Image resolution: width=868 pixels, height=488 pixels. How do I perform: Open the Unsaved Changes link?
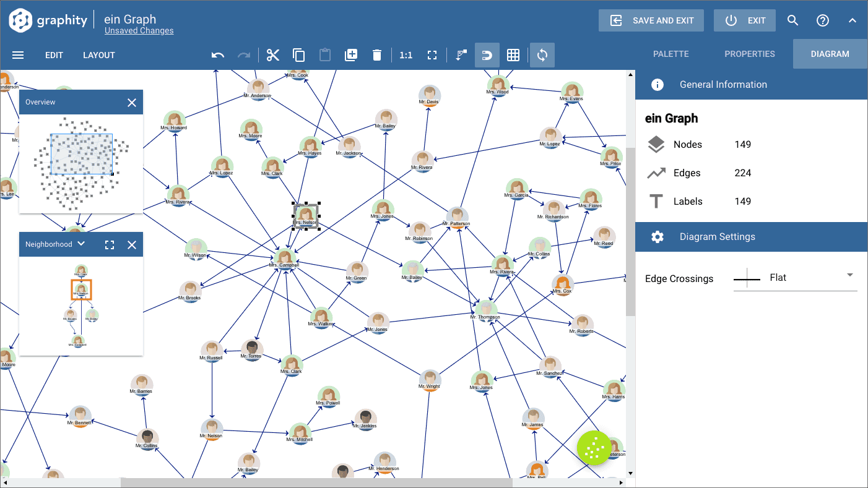[139, 30]
